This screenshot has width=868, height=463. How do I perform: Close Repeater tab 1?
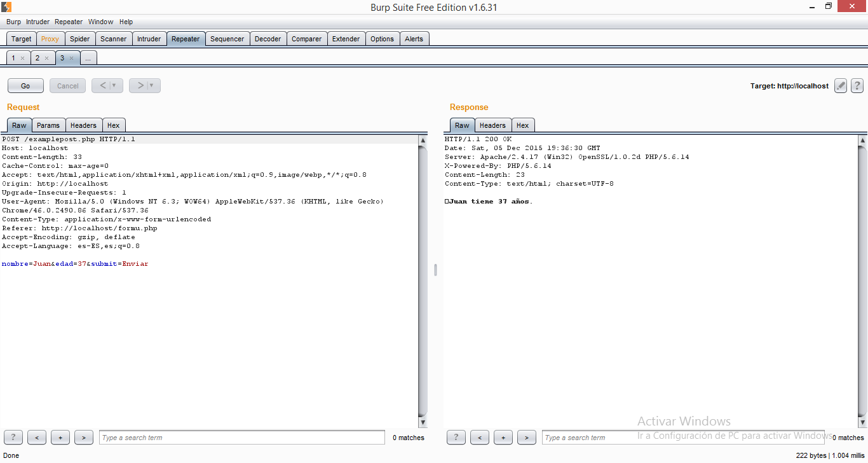tap(22, 59)
